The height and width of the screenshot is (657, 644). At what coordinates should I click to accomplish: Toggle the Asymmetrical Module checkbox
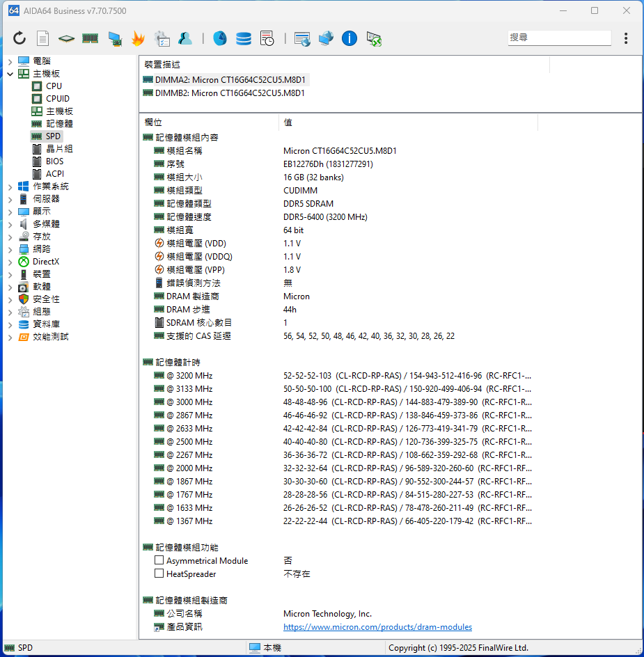(159, 560)
